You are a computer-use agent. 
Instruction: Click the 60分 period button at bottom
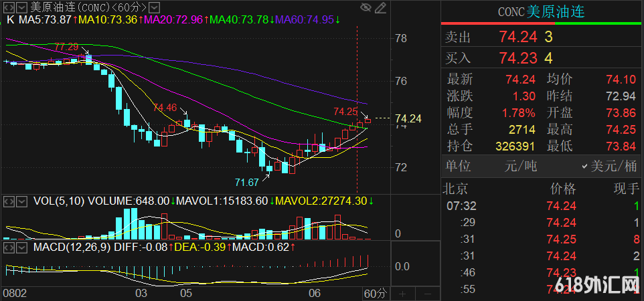375,294
